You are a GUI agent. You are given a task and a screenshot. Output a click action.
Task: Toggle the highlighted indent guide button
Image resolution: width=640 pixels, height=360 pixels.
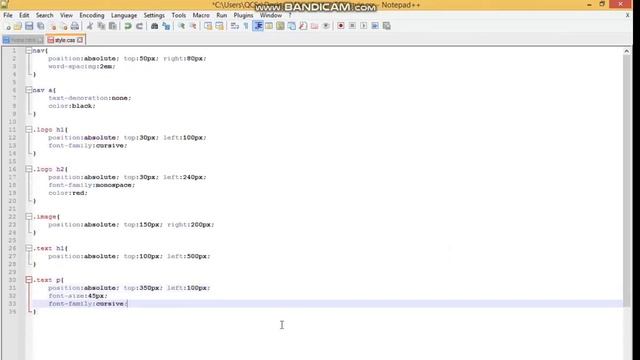[x=258, y=26]
